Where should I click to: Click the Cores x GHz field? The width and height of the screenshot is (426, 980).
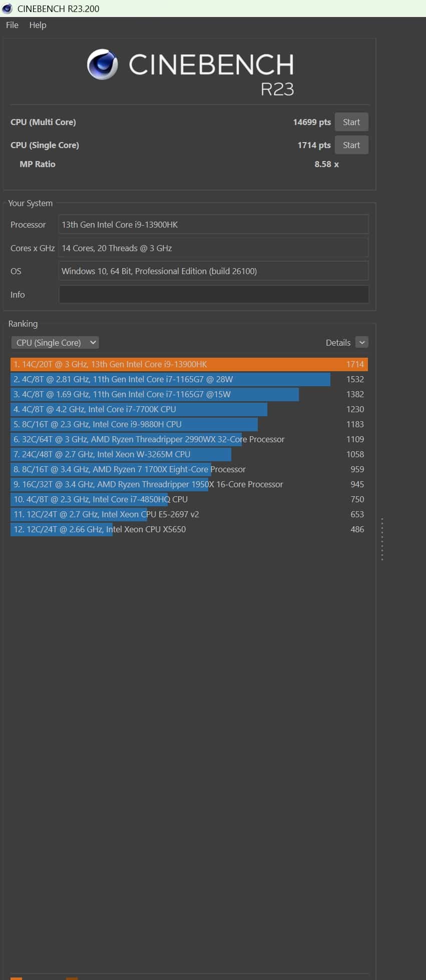[x=214, y=248]
